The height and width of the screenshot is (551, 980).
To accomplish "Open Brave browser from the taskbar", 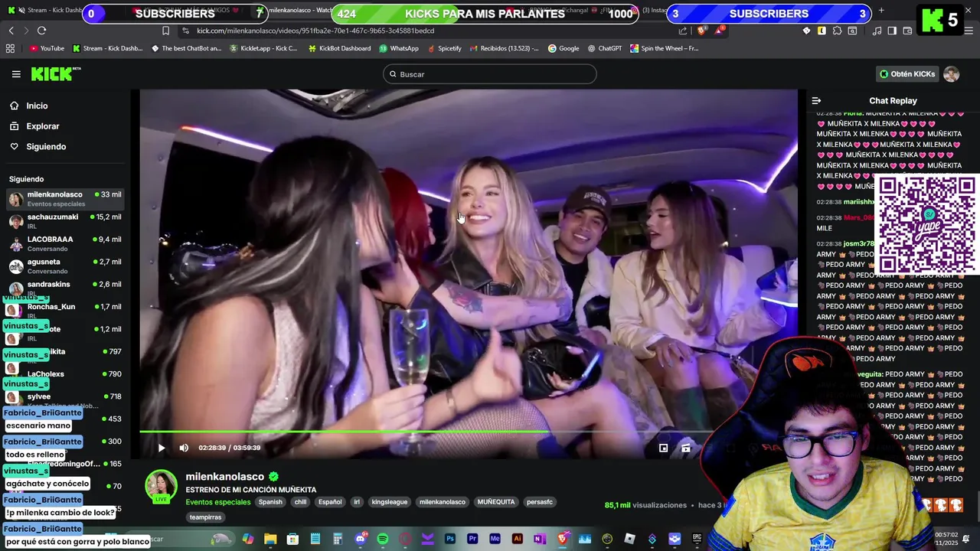I will [x=563, y=540].
